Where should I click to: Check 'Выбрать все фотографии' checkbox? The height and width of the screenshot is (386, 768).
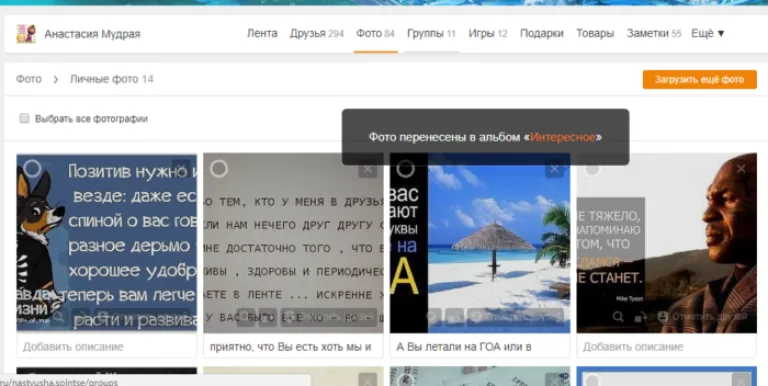[x=24, y=119]
